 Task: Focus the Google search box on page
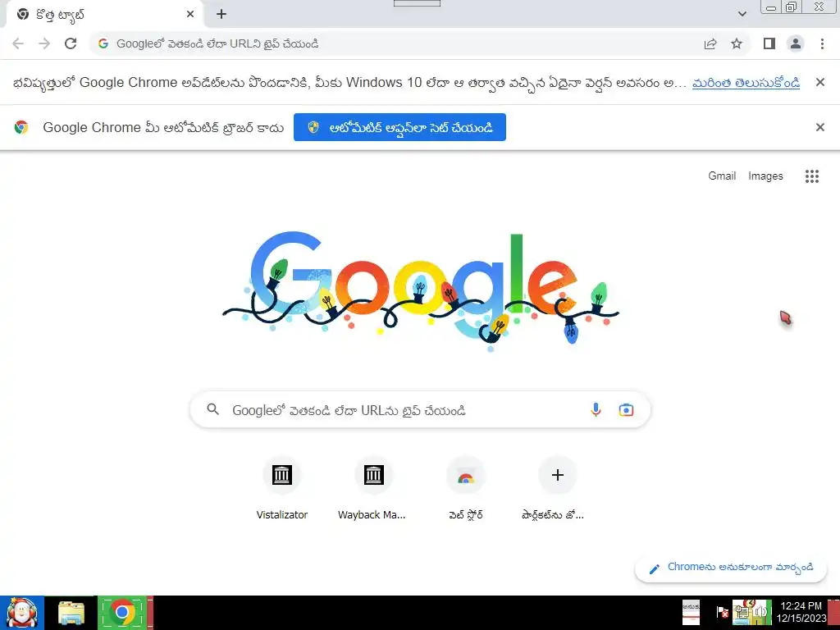420,410
